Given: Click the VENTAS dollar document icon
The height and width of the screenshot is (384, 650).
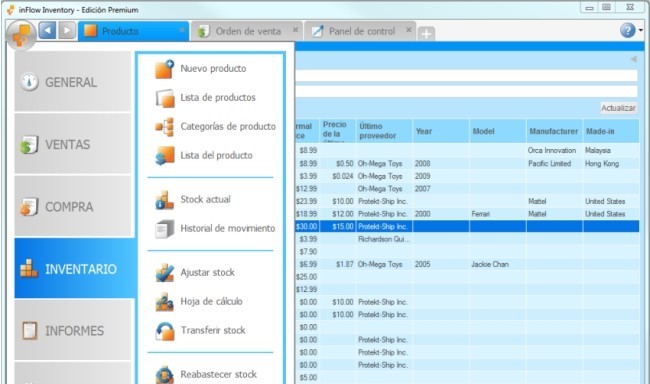Looking at the screenshot, I should [x=29, y=145].
